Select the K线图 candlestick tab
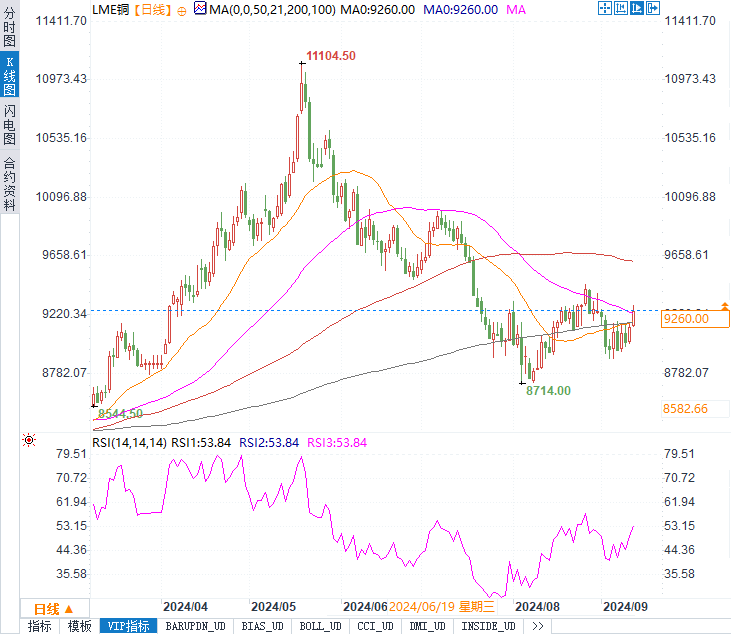 (x=9, y=76)
